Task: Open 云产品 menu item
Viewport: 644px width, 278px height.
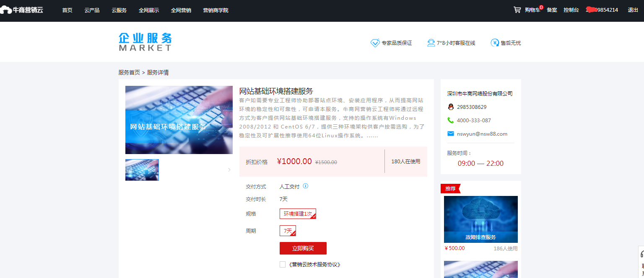Action: tap(92, 10)
